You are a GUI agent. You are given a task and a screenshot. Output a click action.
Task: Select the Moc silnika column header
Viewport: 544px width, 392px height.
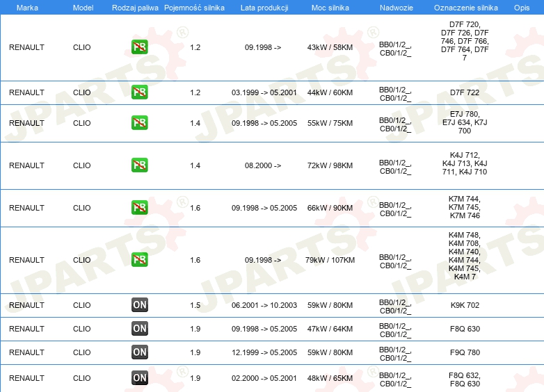(330, 8)
